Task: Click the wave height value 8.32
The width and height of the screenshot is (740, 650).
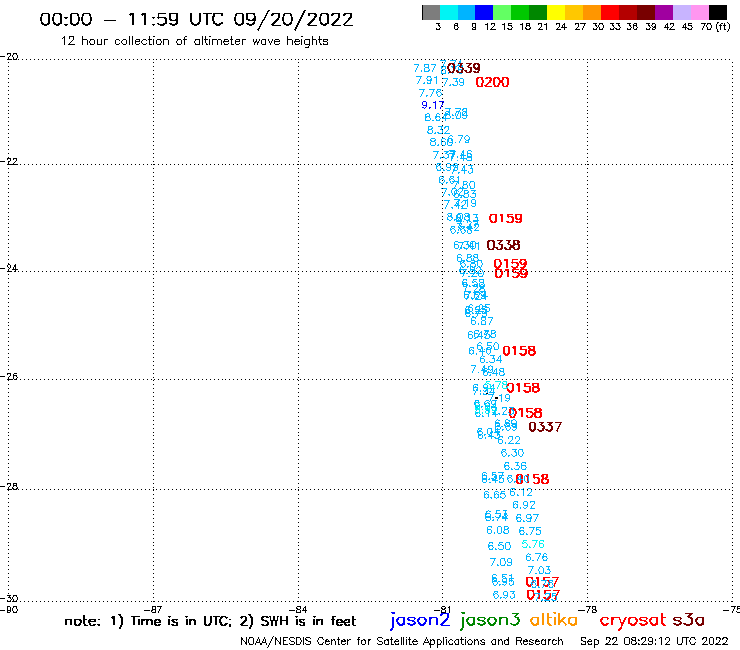Action: tap(438, 130)
